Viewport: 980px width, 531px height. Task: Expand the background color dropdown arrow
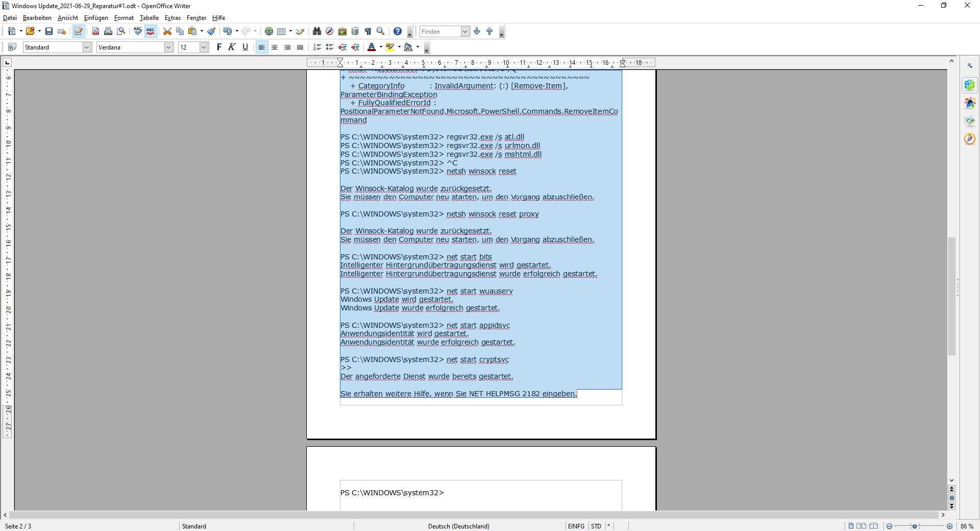coord(418,47)
